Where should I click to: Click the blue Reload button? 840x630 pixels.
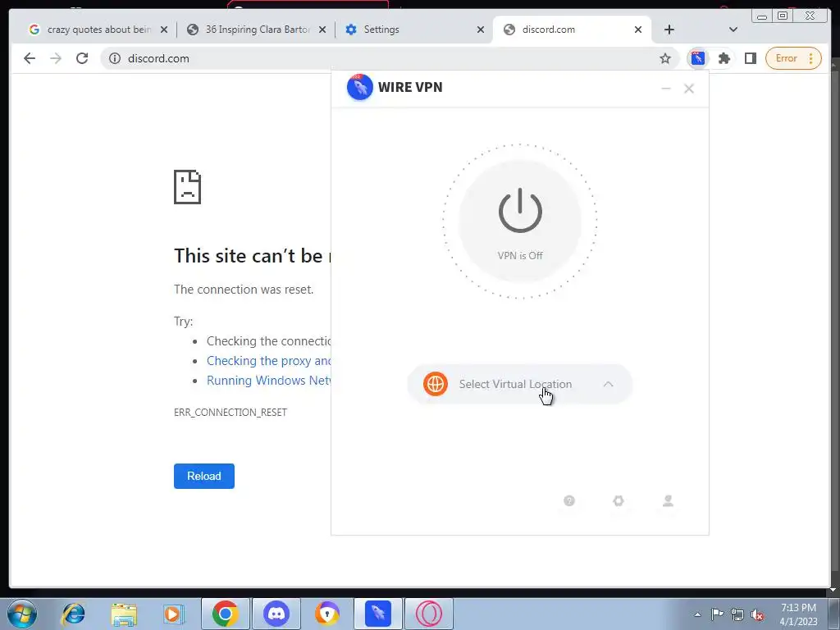click(204, 476)
